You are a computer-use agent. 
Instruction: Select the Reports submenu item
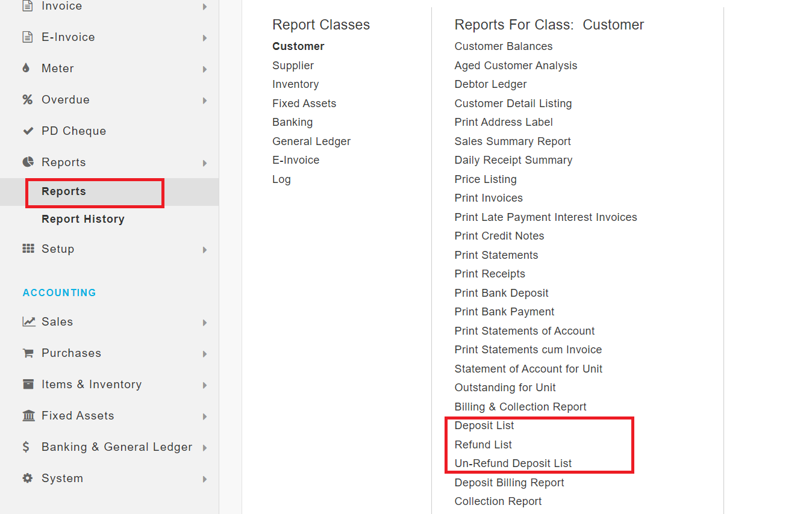point(64,191)
